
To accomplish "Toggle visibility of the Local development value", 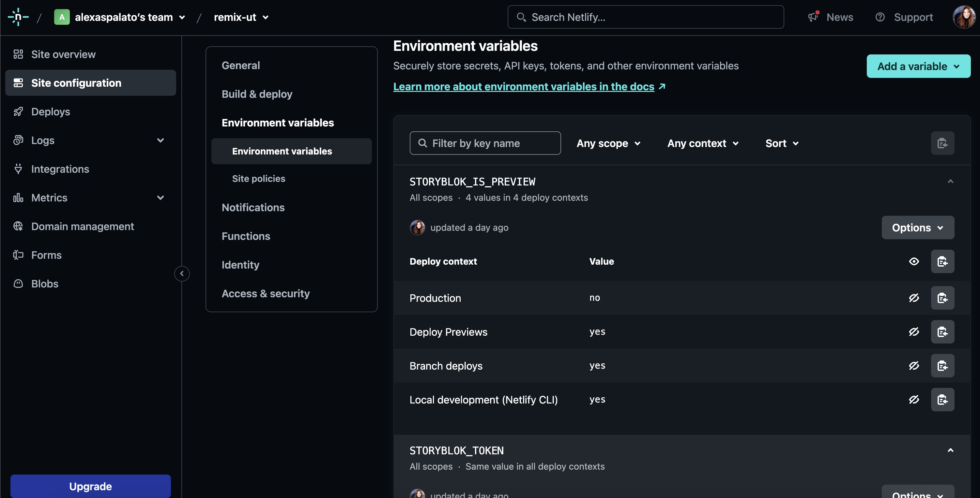I will coord(914,400).
